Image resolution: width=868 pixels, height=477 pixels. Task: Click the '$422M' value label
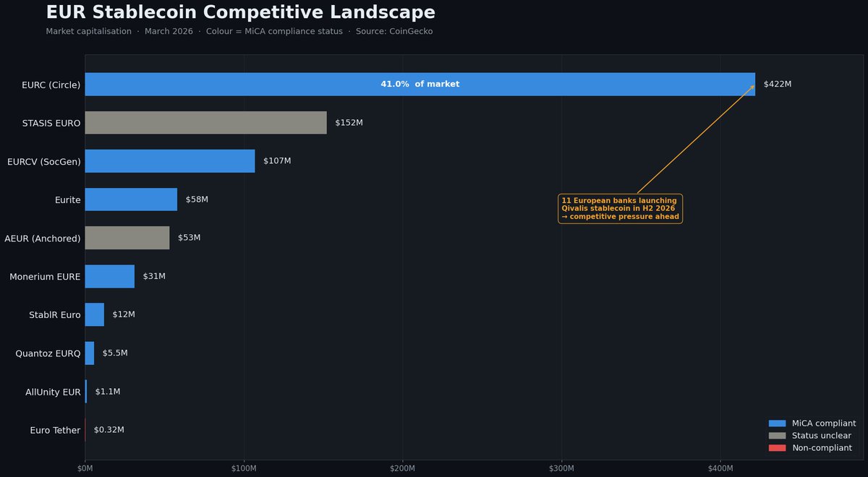tap(778, 85)
